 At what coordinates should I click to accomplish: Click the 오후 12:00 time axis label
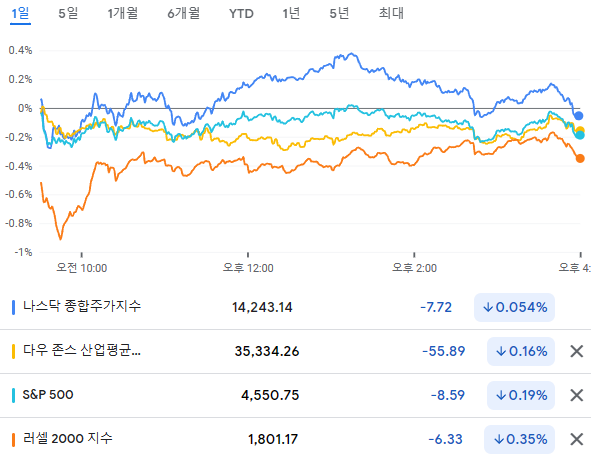point(248,268)
